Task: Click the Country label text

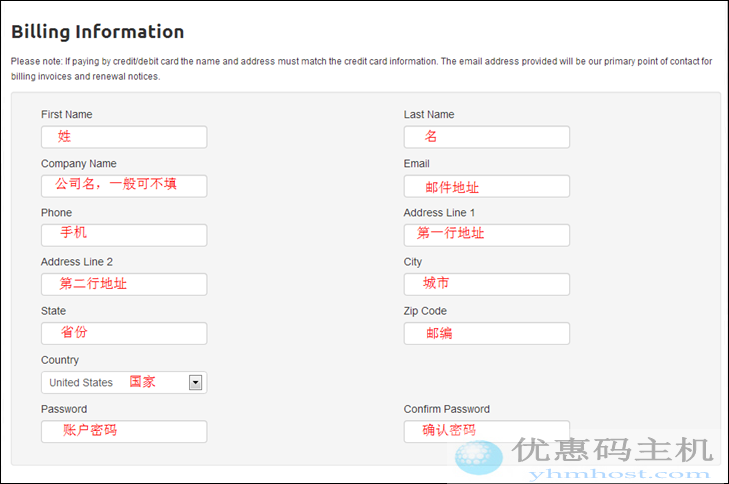Action: (x=60, y=360)
